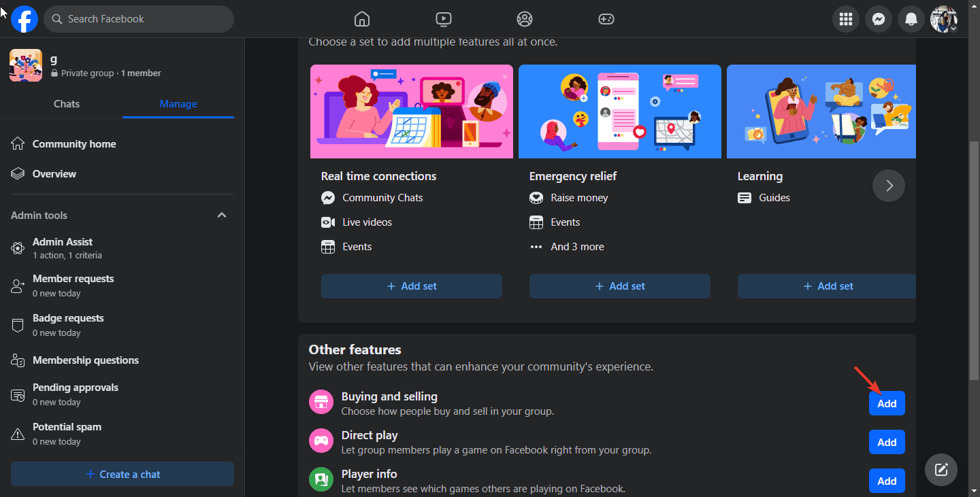Viewport: 980px width, 497px height.
Task: Click 'And 3 more' in Emergency relief
Action: 577,247
